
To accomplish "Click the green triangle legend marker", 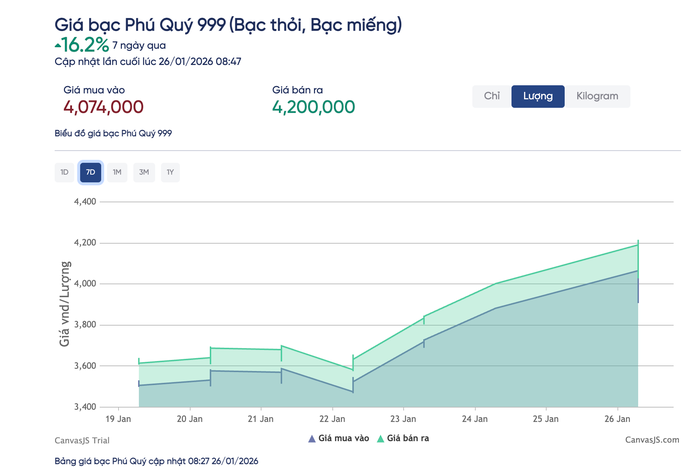I will pos(379,438).
